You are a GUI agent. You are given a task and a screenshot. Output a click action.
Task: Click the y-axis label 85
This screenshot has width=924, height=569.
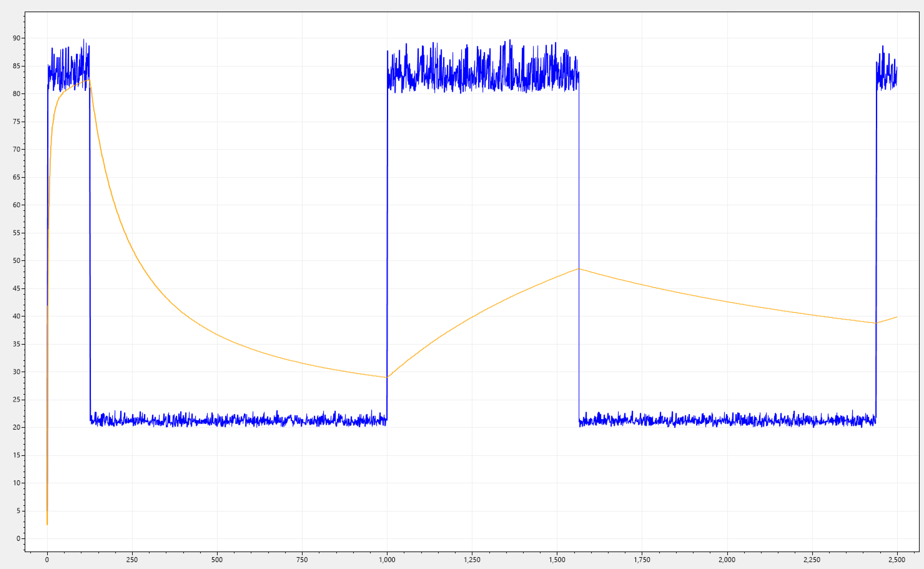pyautogui.click(x=17, y=66)
